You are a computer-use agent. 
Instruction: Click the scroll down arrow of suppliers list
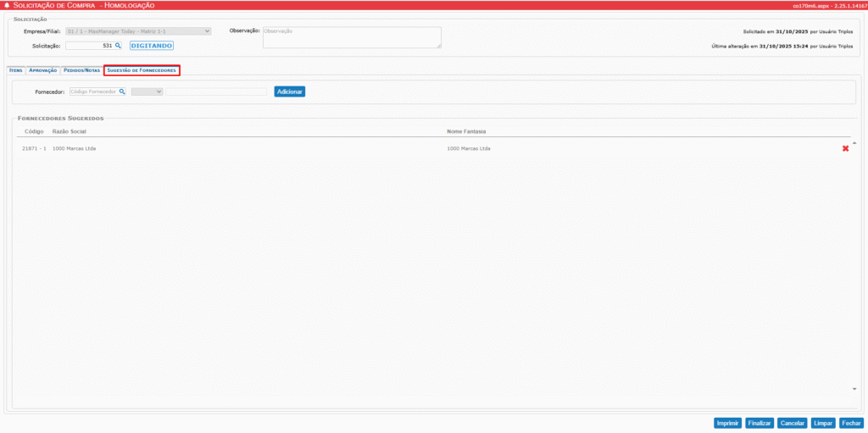click(854, 389)
